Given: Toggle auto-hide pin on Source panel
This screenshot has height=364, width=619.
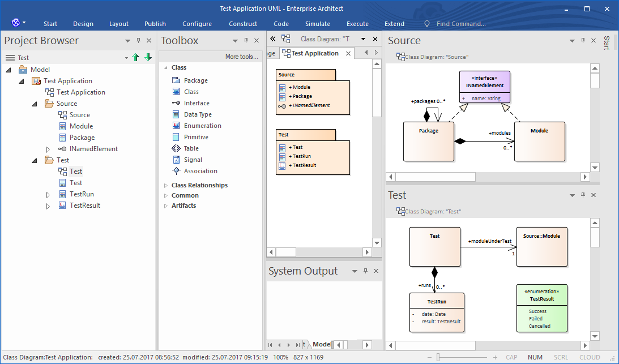Looking at the screenshot, I should [x=582, y=41].
